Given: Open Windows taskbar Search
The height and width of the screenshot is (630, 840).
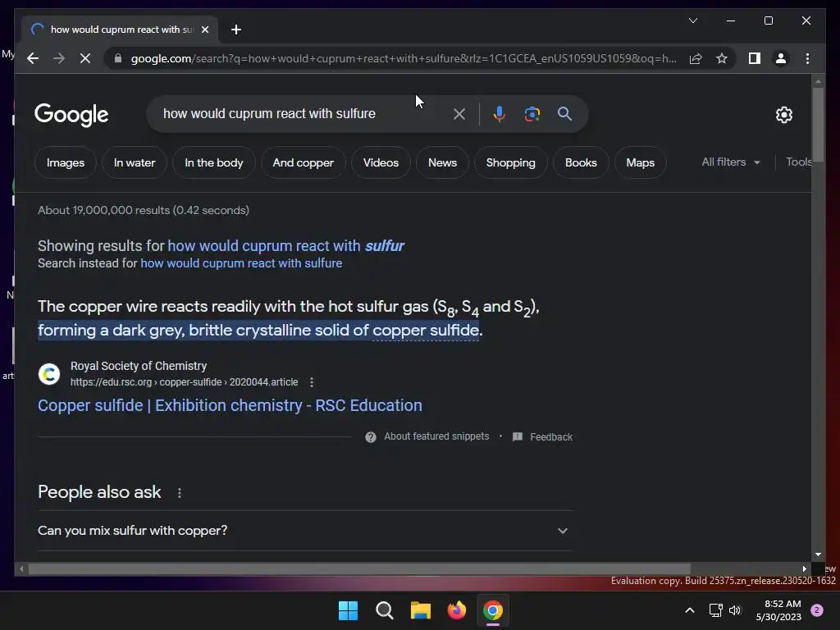Looking at the screenshot, I should point(385,610).
